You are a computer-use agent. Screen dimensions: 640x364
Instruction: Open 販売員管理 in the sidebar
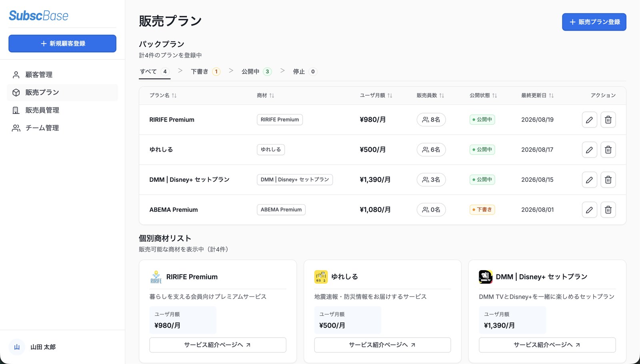pos(62,110)
